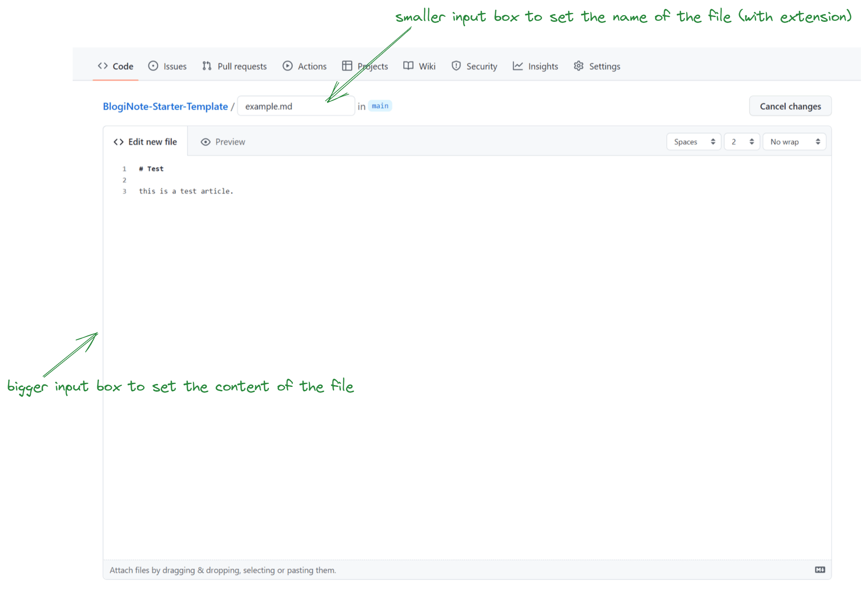
Task: Click the BlogiNote-Starter-Template link
Action: pos(164,106)
